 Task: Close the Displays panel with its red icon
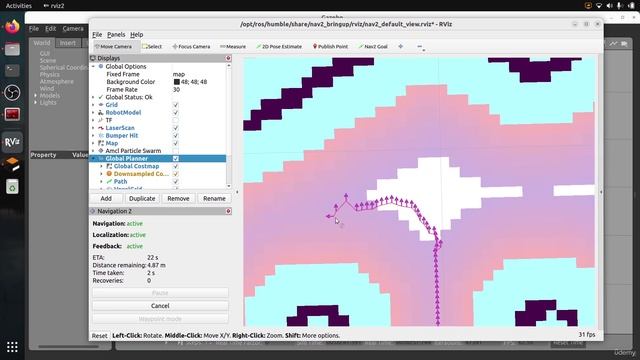click(x=228, y=58)
